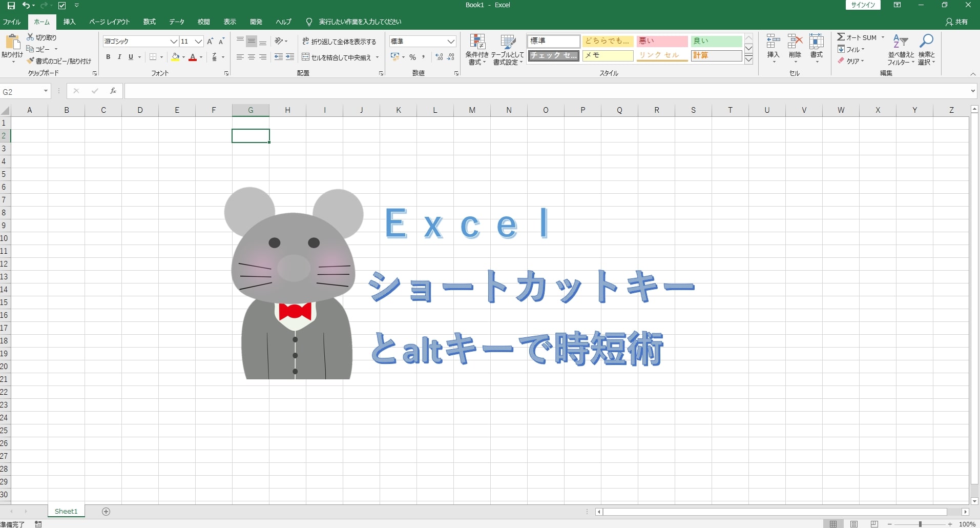Click the Increase Decimal icon
This screenshot has height=528, width=980.
click(439, 57)
